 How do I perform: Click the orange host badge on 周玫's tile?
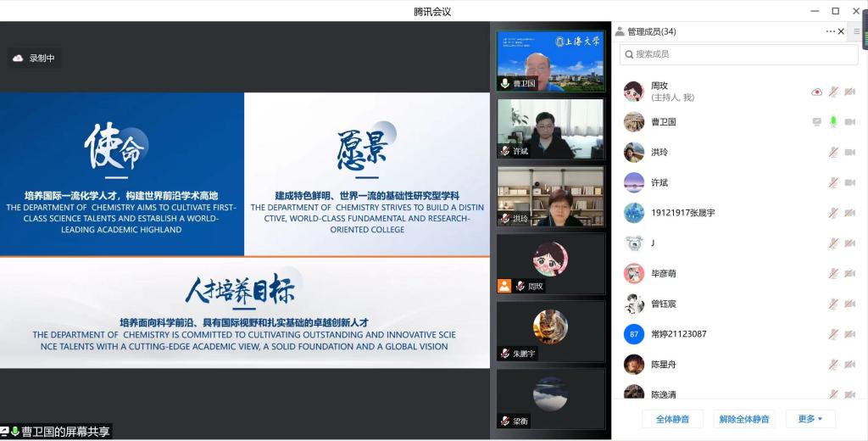pos(504,286)
